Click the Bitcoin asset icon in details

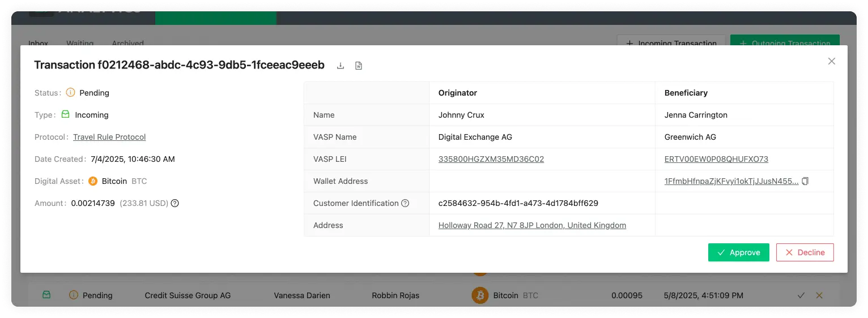coord(93,181)
